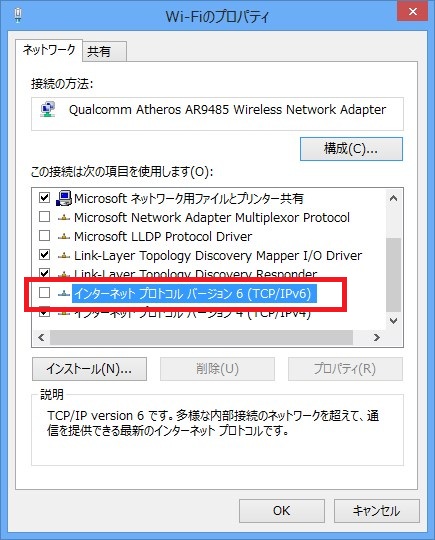Viewport: 435px width, 540px height.
Task: Select Link-Layer Topology Discovery Mapper I/O Driver row
Action: pos(218,256)
